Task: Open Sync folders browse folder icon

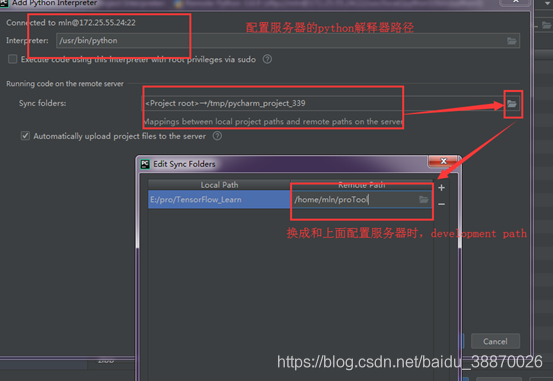Action: pos(512,104)
